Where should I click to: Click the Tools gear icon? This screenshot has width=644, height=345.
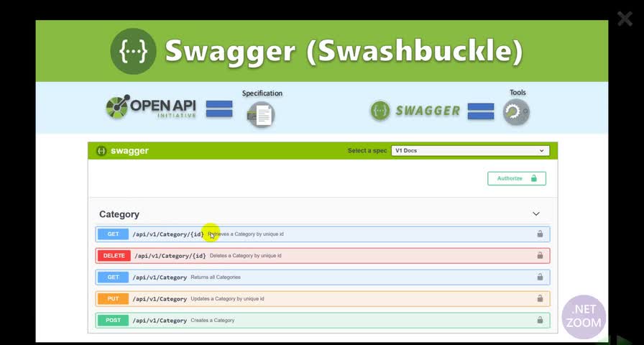pos(516,111)
